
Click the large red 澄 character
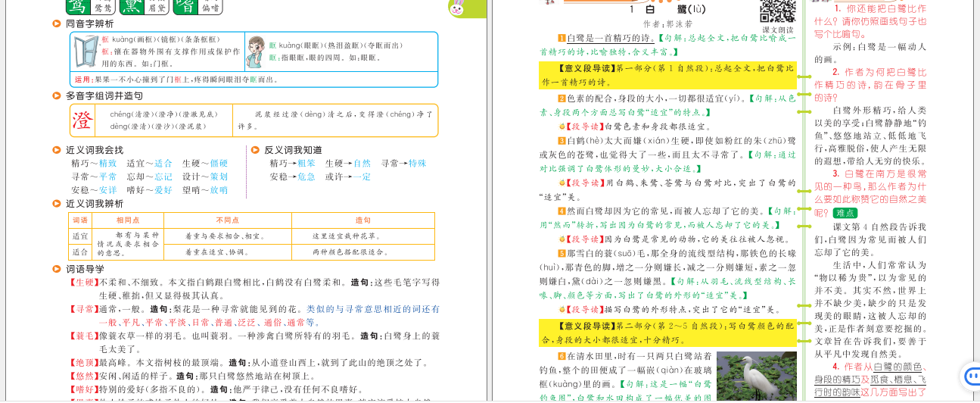pos(81,120)
